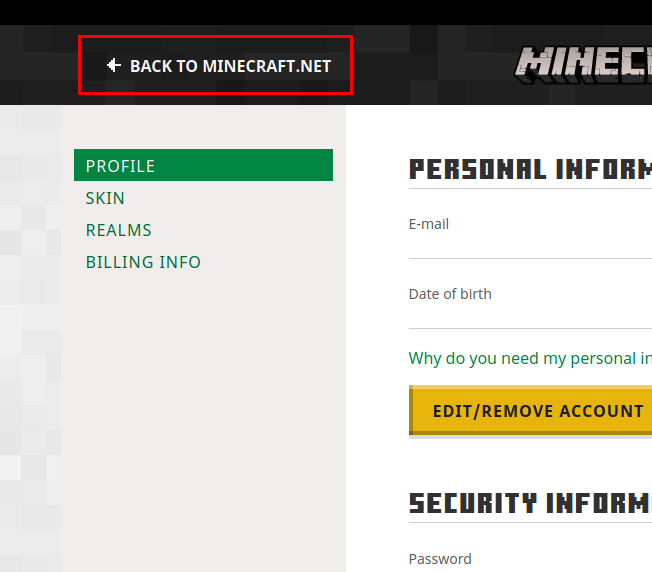Screen dimensions: 652x572
Task: Click the E-mail field label
Action: tap(429, 224)
